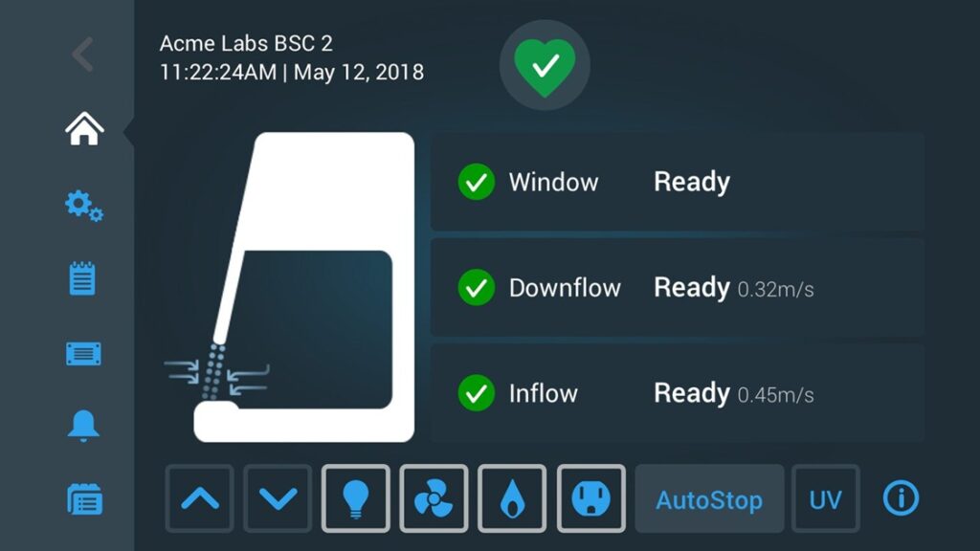The height and width of the screenshot is (551, 980).
Task: Open the calendar schedule icon
Action: 84,499
